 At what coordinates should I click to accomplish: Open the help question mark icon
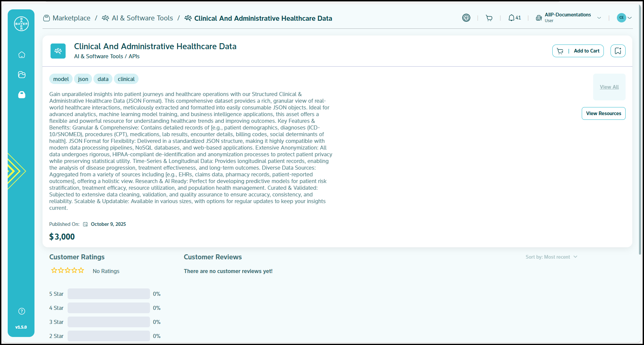[x=22, y=311]
